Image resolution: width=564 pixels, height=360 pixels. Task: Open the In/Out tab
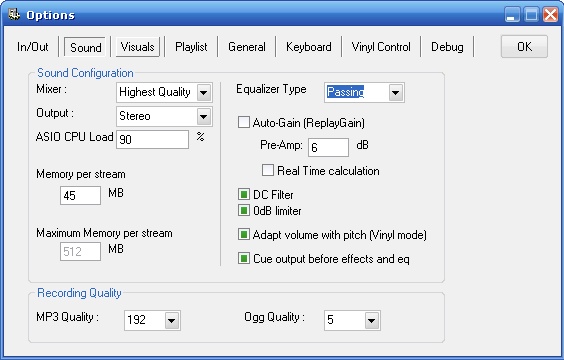32,47
